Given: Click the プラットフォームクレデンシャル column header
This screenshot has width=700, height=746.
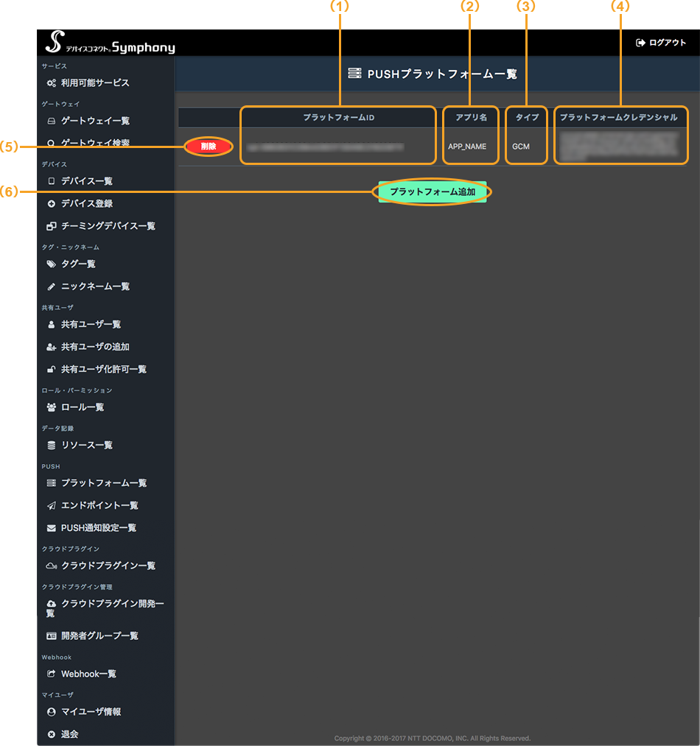Looking at the screenshot, I should tap(618, 118).
